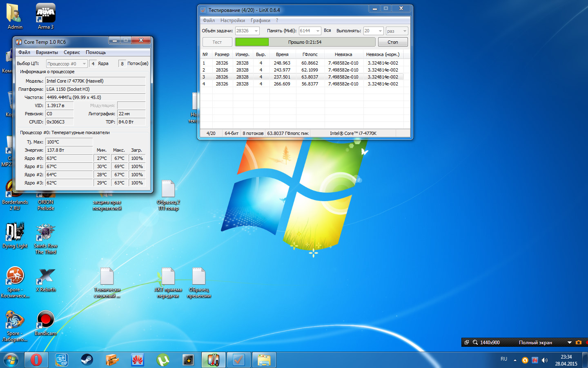
Task: Click the X Rebirth desktop shortcut
Action: click(x=46, y=280)
